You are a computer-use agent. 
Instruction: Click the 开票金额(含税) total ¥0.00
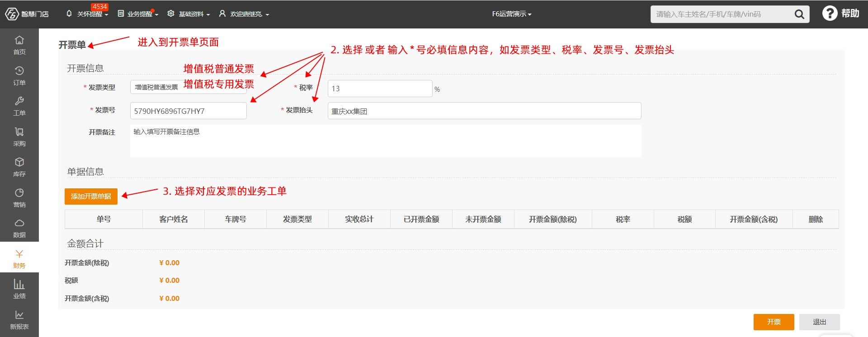click(170, 299)
